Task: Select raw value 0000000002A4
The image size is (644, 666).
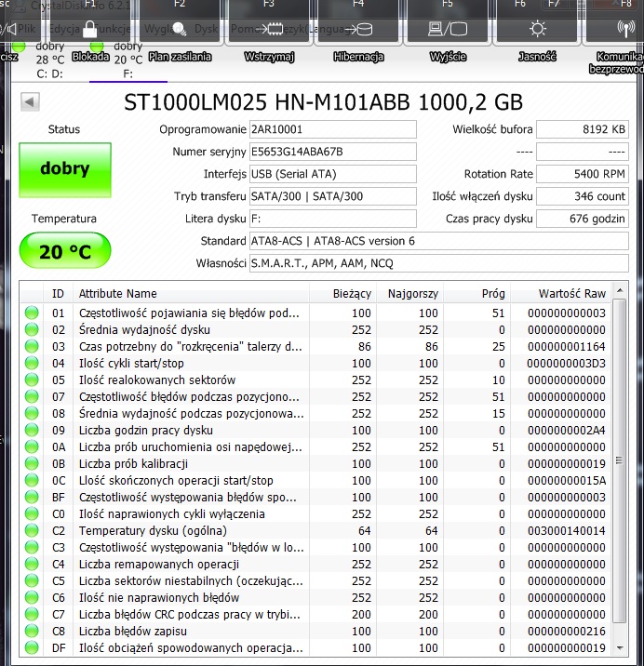Action: (566, 430)
